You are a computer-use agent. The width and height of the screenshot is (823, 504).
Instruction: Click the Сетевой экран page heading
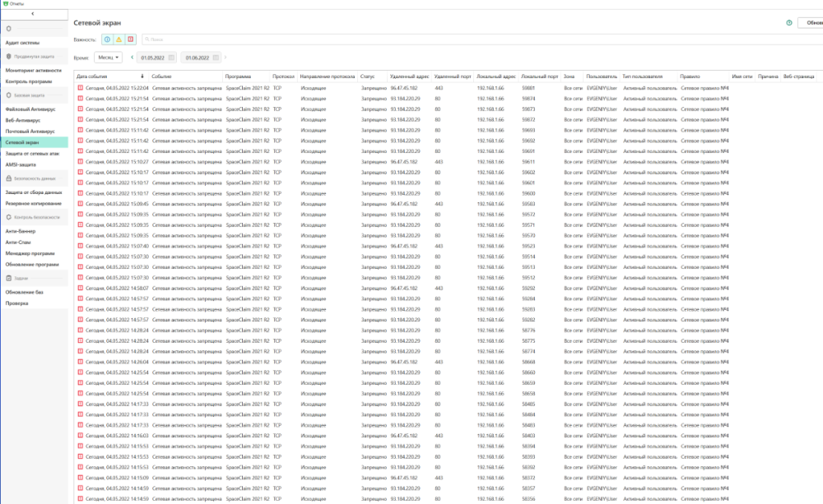click(97, 22)
